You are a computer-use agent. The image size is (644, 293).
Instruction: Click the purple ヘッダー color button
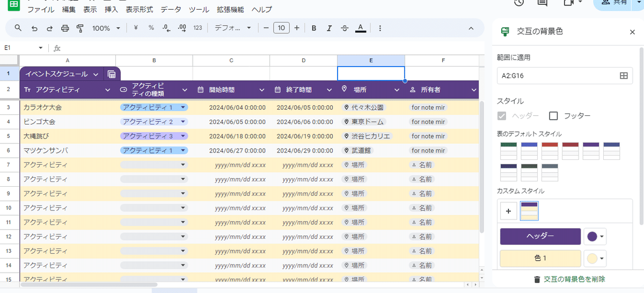point(540,236)
